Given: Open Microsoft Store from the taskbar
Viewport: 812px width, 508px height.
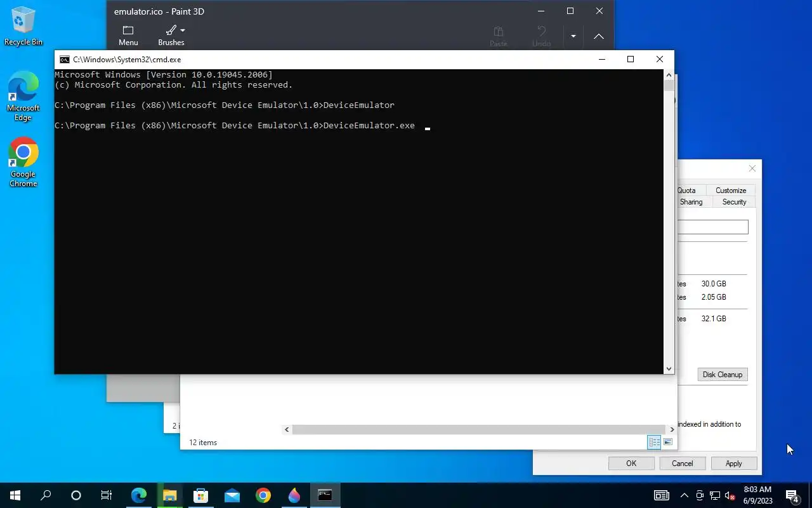Looking at the screenshot, I should (201, 495).
